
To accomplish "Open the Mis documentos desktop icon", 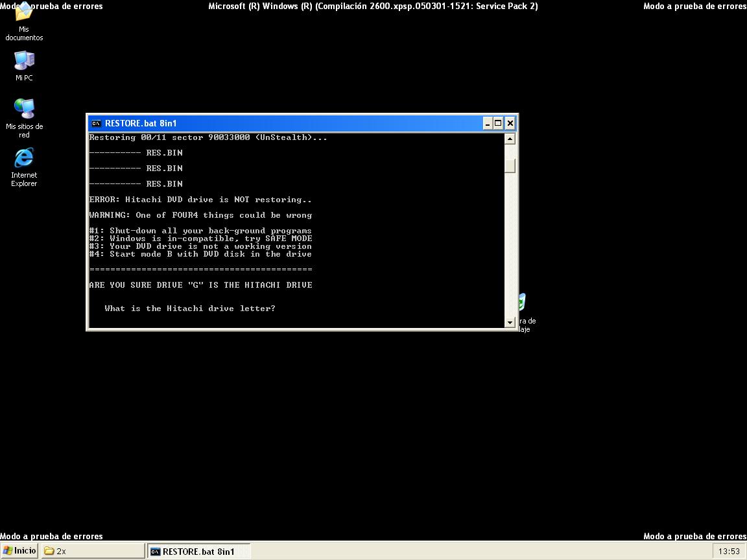I will point(24,23).
